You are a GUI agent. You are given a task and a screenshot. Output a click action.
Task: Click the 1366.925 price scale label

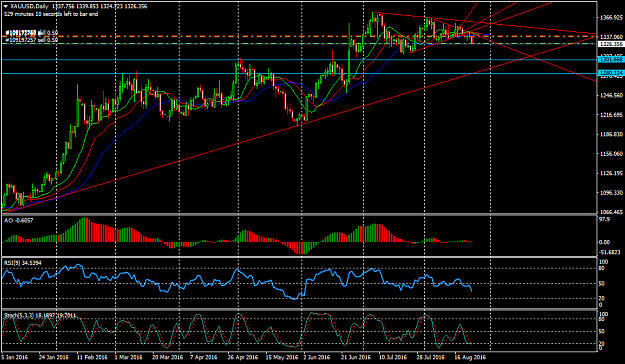(x=611, y=18)
